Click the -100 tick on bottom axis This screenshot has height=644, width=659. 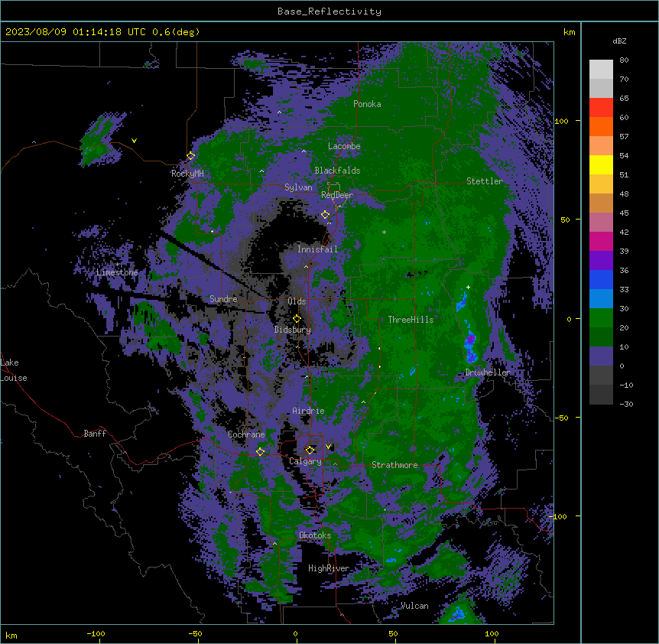pos(96,633)
